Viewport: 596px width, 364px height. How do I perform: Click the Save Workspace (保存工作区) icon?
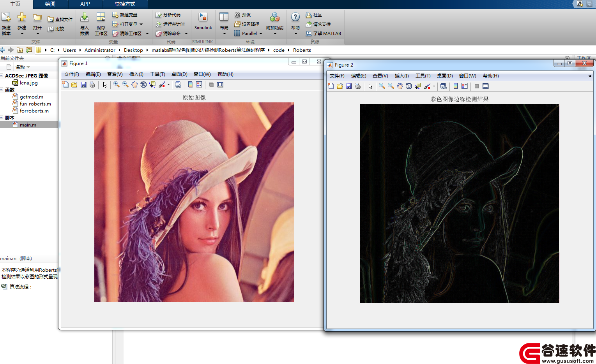tap(101, 17)
